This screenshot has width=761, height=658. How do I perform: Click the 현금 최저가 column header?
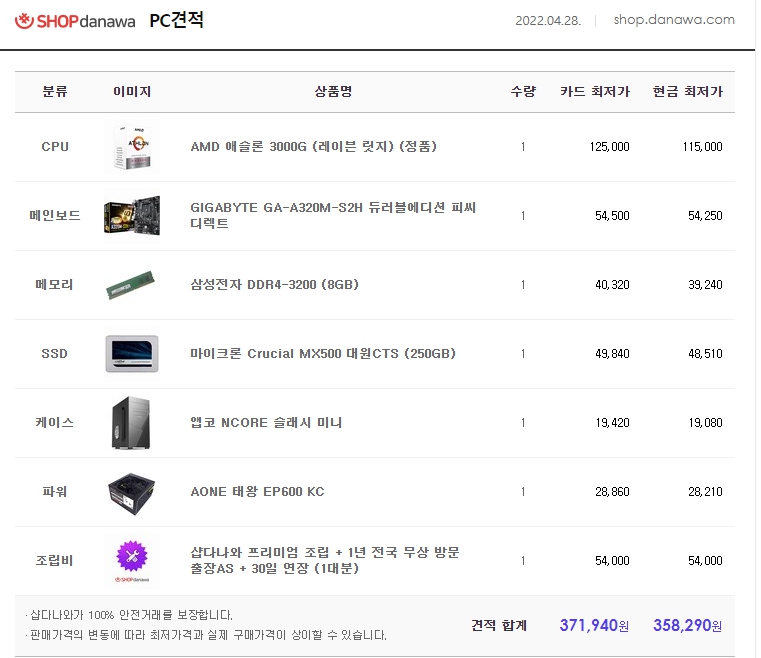[688, 91]
